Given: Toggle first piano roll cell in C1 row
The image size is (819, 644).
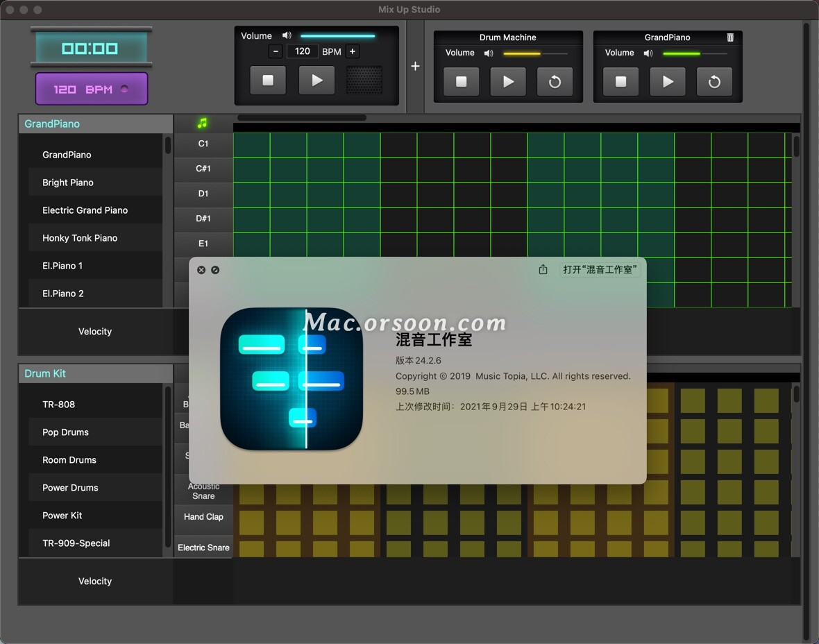Looking at the screenshot, I should (252, 145).
